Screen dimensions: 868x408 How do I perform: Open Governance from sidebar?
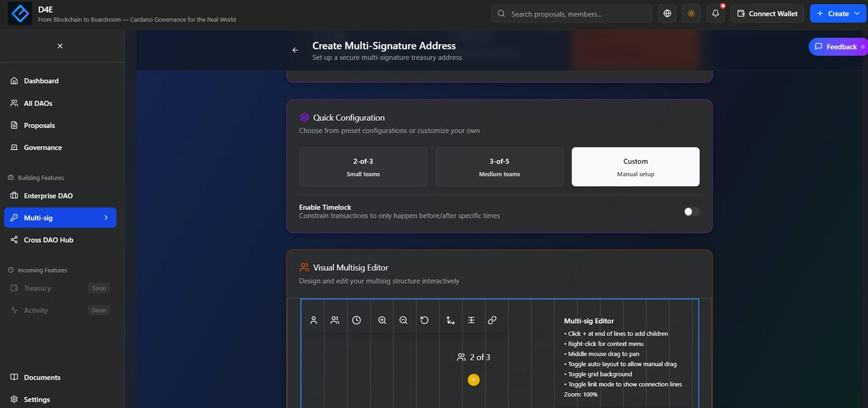[x=43, y=147]
